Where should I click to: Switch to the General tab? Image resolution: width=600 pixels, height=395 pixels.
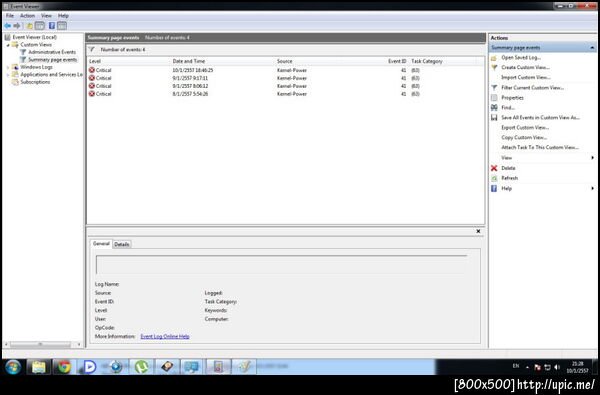(101, 243)
